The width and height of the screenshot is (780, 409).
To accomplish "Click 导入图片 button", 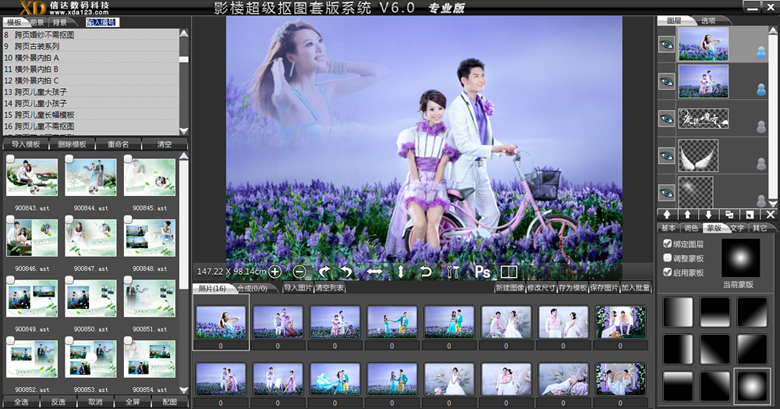I will [x=298, y=288].
